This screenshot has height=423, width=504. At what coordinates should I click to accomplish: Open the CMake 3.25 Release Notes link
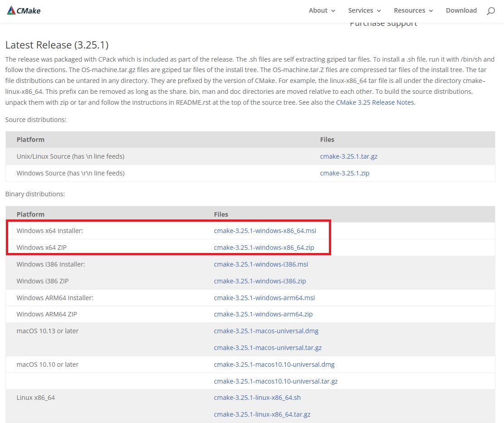coord(375,102)
